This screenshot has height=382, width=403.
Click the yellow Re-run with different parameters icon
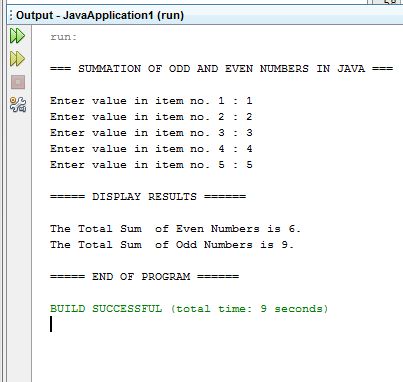pyautogui.click(x=17, y=59)
